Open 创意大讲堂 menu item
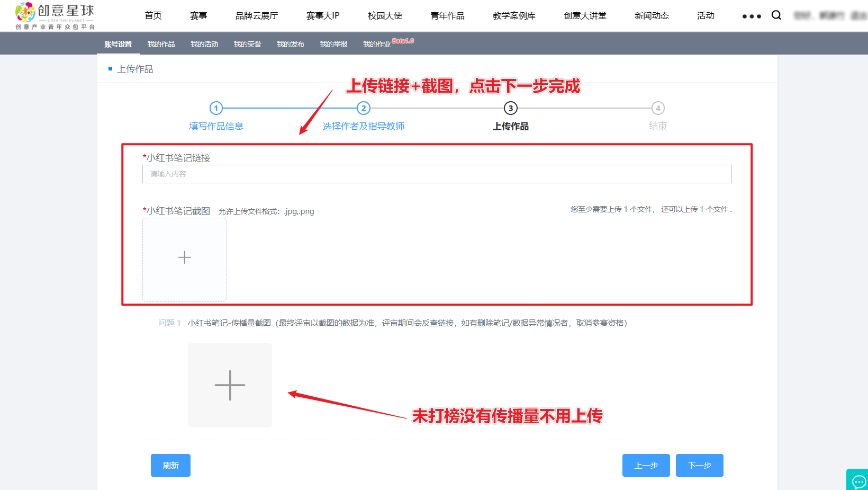Viewport: 868px width, 490px height. point(585,16)
